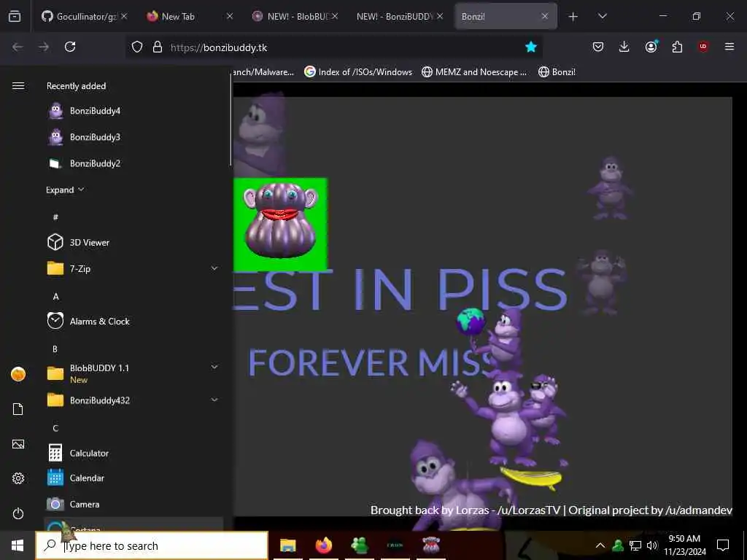This screenshot has width=747, height=560.
Task: Open Firefox application menu
Action: [729, 47]
